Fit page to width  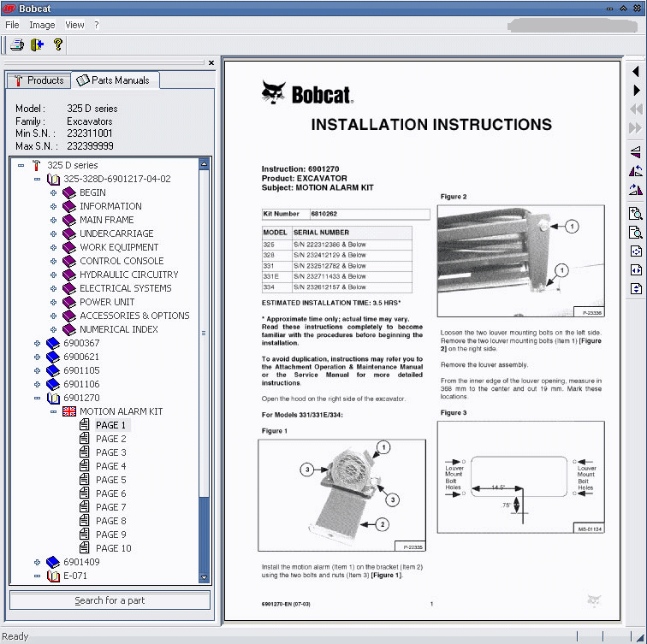coord(636,270)
